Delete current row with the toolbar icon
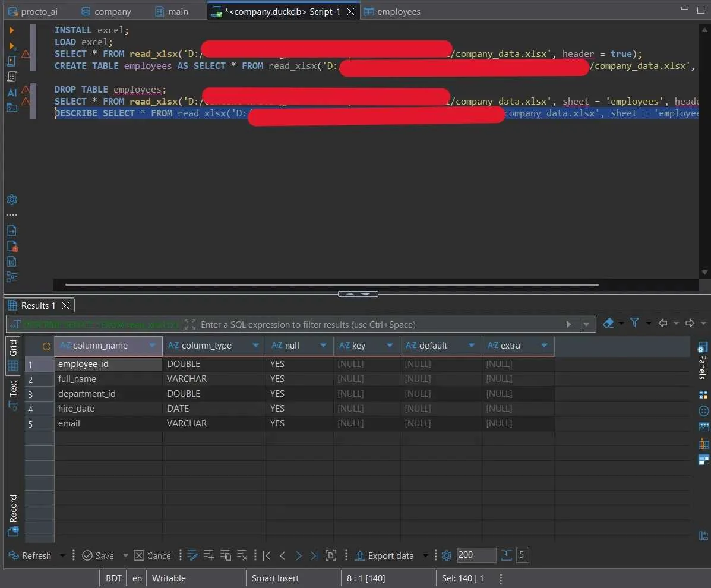711x588 pixels. (242, 555)
